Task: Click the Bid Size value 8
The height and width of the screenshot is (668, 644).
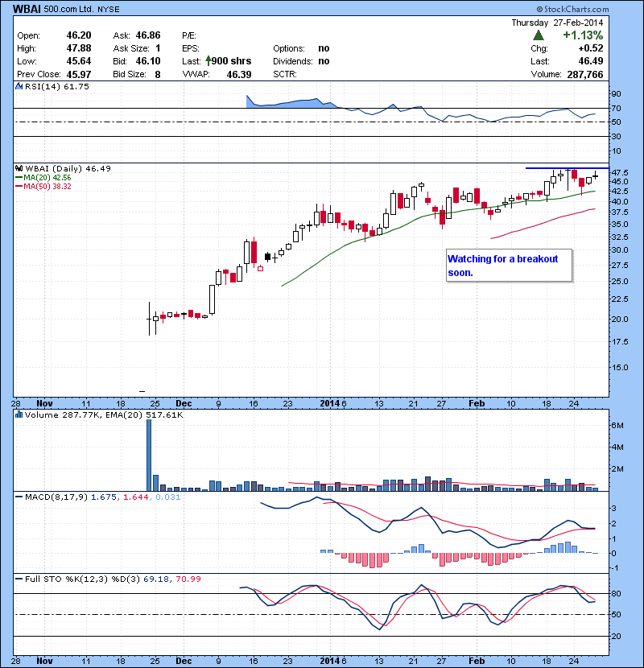Action: click(158, 75)
